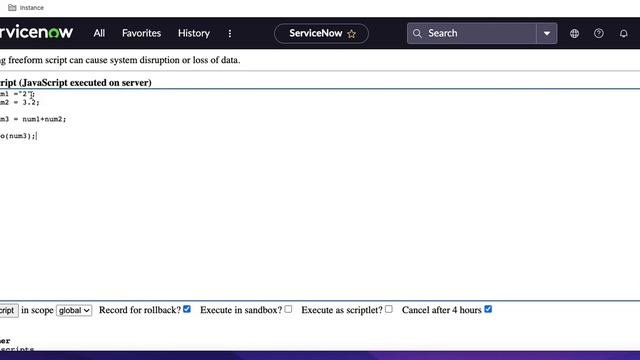The width and height of the screenshot is (640, 360).
Task: Open the Instance bookmark folder
Action: pyautogui.click(x=26, y=8)
